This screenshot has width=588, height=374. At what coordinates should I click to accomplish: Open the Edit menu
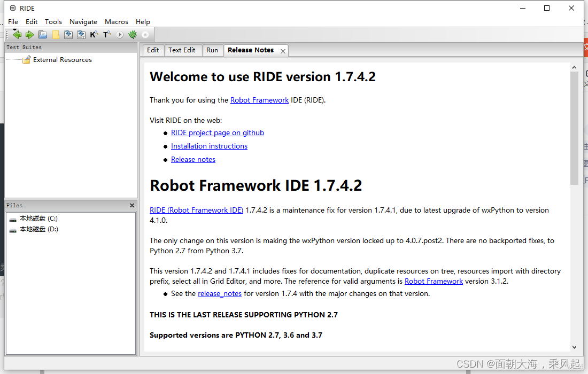tap(32, 22)
